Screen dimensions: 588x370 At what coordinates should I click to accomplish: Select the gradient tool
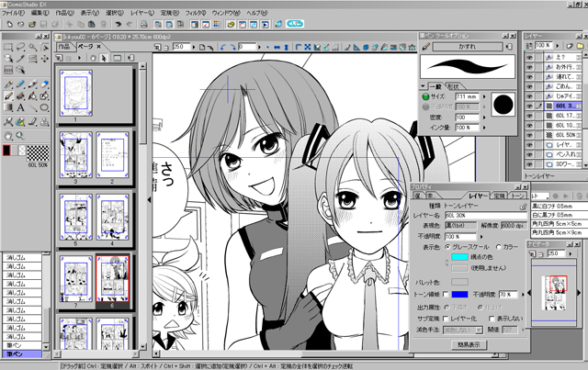(8, 108)
